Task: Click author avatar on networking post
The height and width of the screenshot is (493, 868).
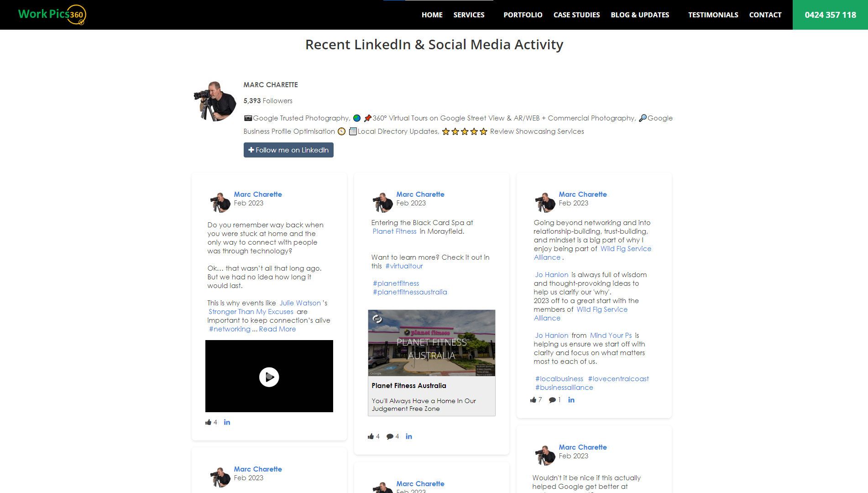Action: pos(220,202)
